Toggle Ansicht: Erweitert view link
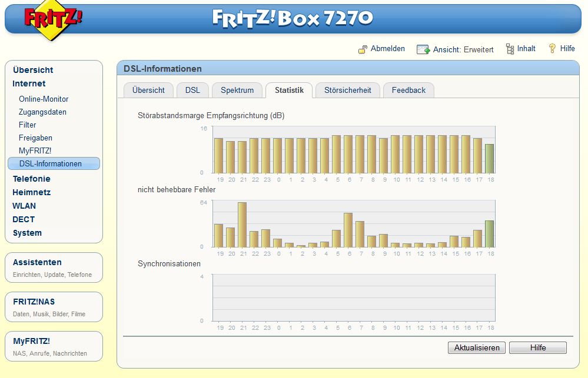The height and width of the screenshot is (378, 588). pyautogui.click(x=463, y=49)
